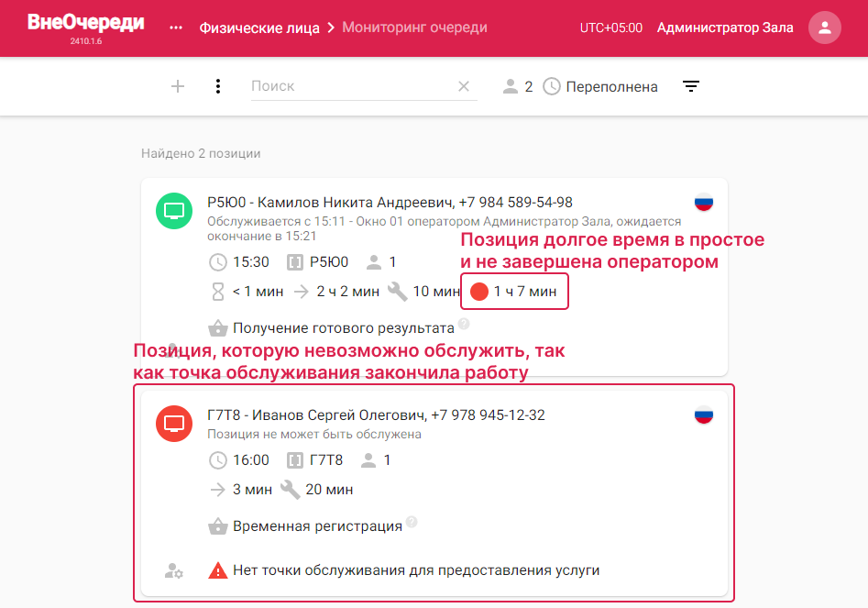The width and height of the screenshot is (868, 608).
Task: Open the Администратор Зала user name
Action: (x=725, y=28)
